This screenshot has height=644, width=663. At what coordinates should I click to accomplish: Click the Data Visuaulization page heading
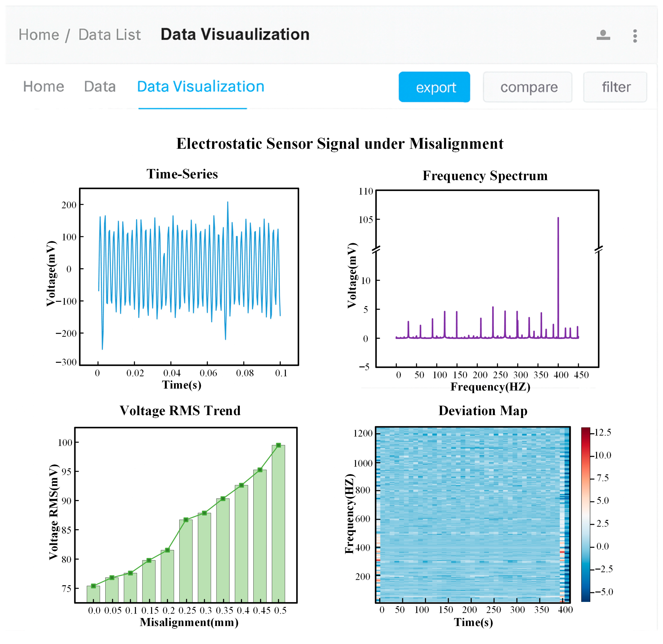[x=235, y=34]
